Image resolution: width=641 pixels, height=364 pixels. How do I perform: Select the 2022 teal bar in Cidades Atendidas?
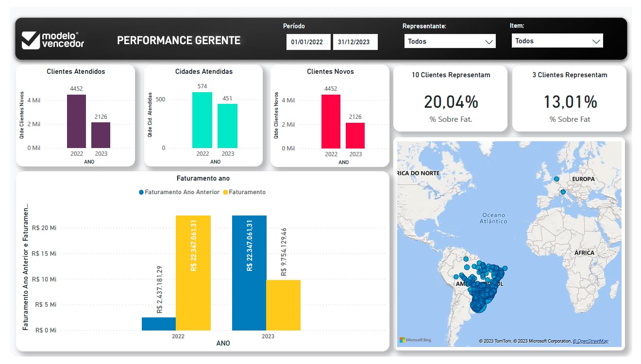click(202, 120)
